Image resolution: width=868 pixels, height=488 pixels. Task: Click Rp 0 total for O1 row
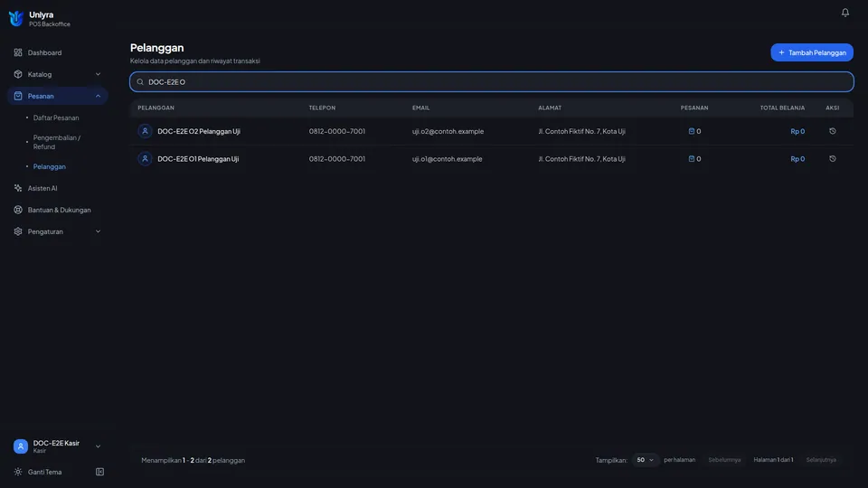[797, 159]
